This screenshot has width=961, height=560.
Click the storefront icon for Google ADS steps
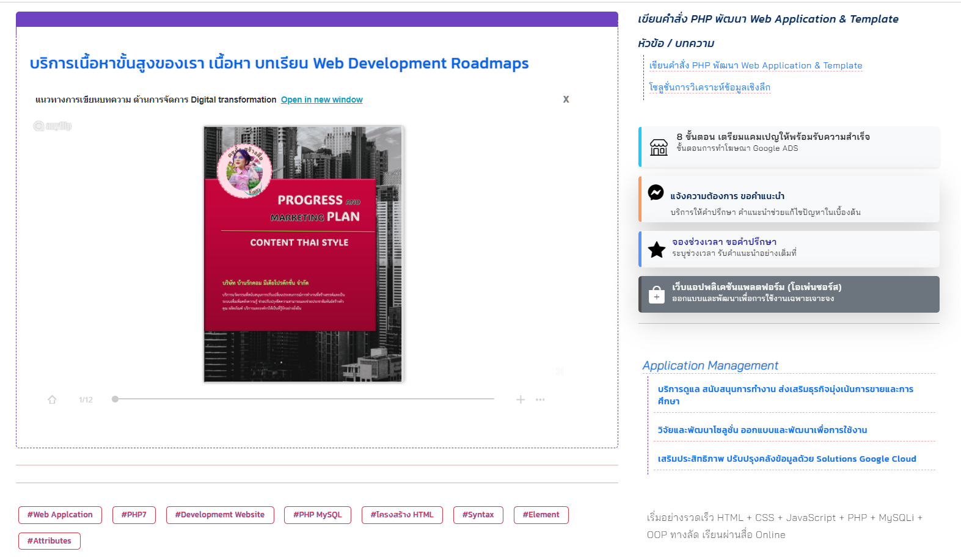tap(659, 147)
